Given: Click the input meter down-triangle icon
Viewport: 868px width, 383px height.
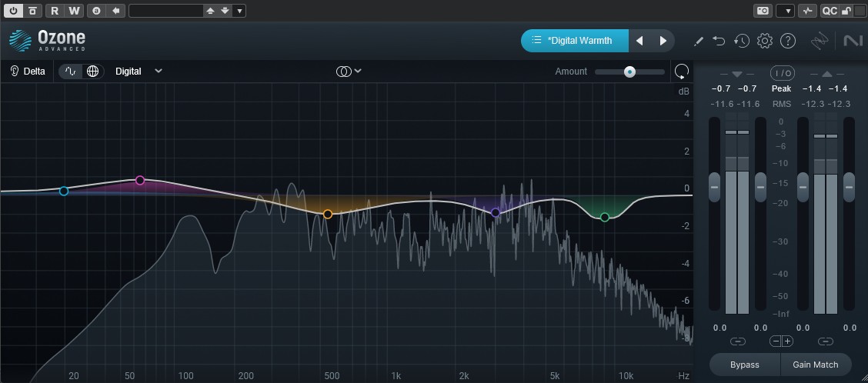Looking at the screenshot, I should [x=737, y=74].
